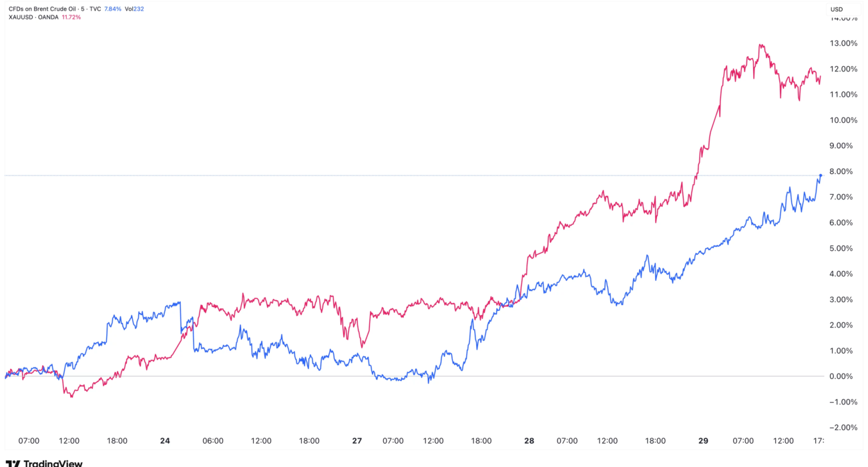Click the 10.00% price axis label
Viewport: 868px width, 467px height.
pos(844,120)
